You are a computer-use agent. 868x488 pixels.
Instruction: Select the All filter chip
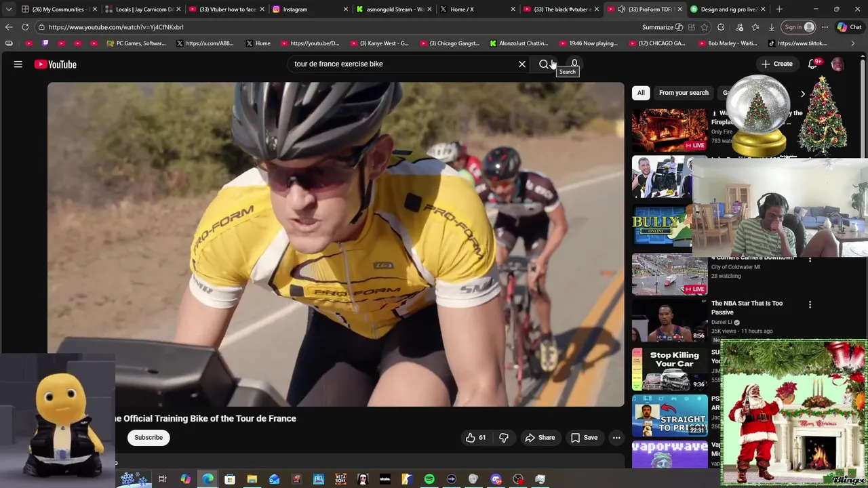pyautogui.click(x=641, y=93)
